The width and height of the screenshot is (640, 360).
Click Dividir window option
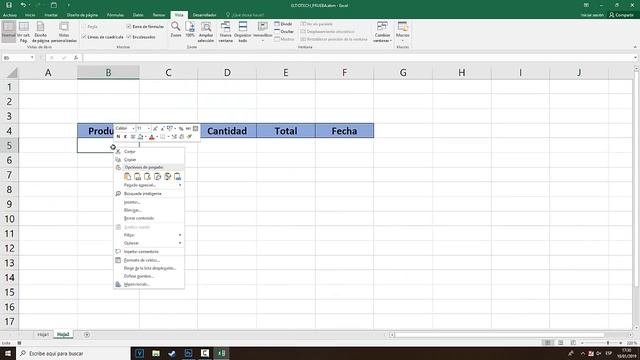[283, 24]
